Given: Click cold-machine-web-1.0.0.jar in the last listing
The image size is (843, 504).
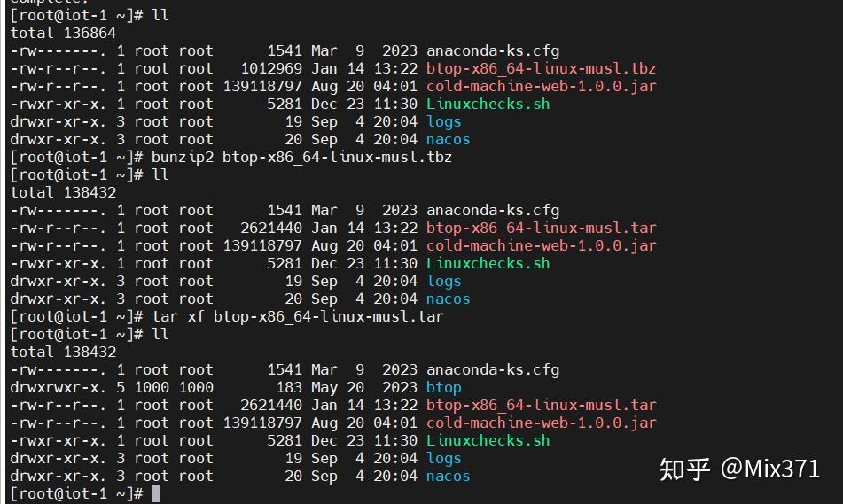Looking at the screenshot, I should pos(541,423).
